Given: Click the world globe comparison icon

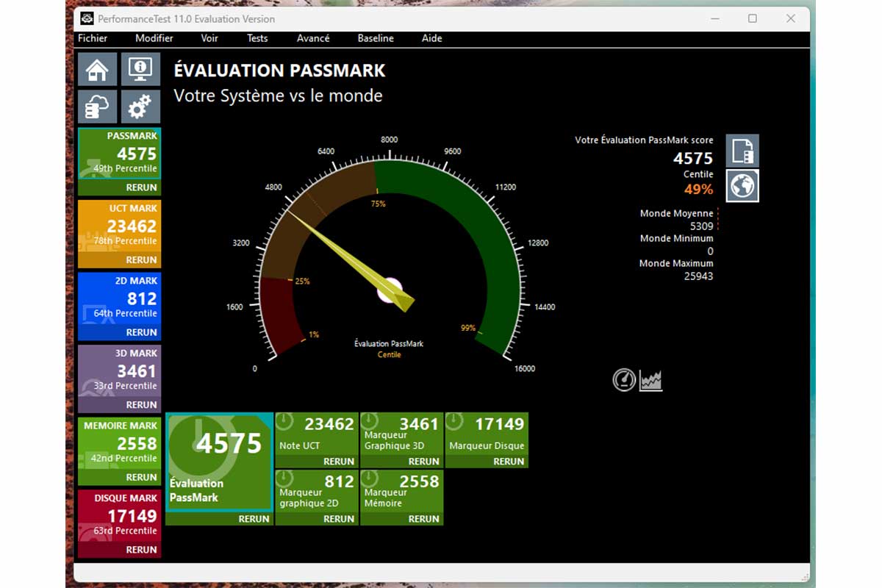Looking at the screenshot, I should [742, 186].
